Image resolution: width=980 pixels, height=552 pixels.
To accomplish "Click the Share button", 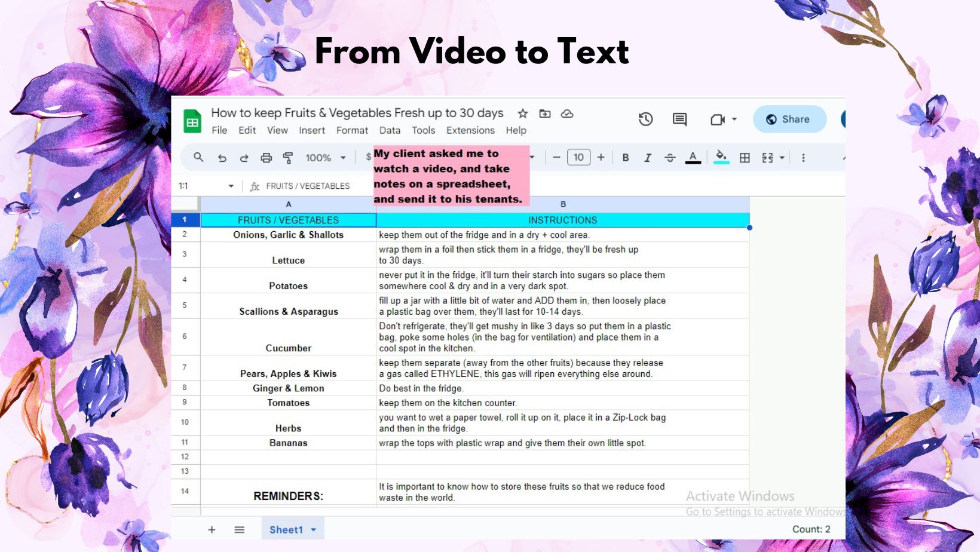I will 789,119.
